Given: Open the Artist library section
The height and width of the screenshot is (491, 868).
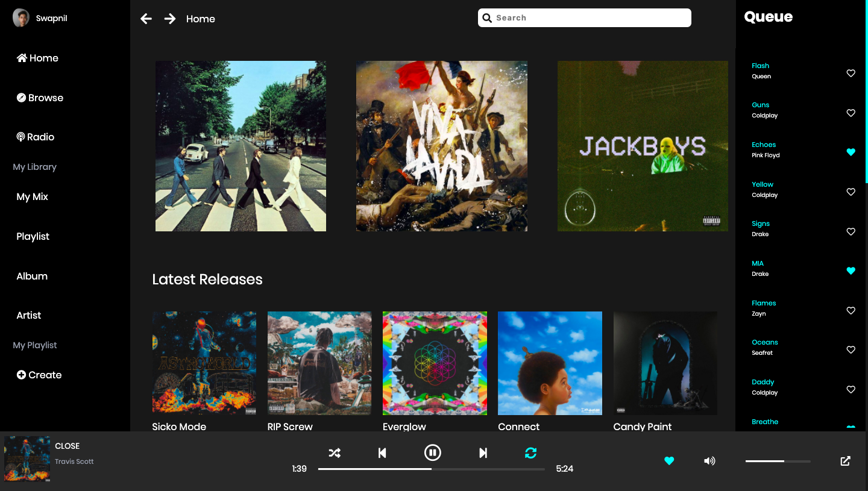Looking at the screenshot, I should click(29, 315).
